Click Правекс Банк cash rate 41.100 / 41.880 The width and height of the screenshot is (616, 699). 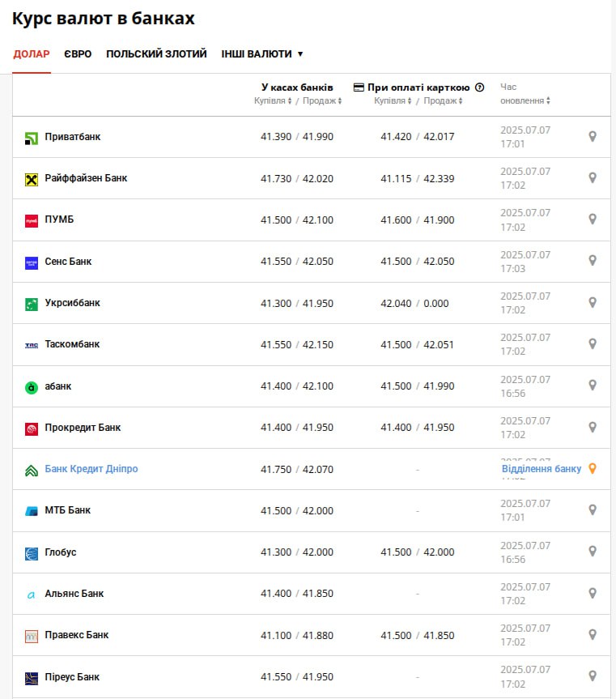[x=297, y=636]
